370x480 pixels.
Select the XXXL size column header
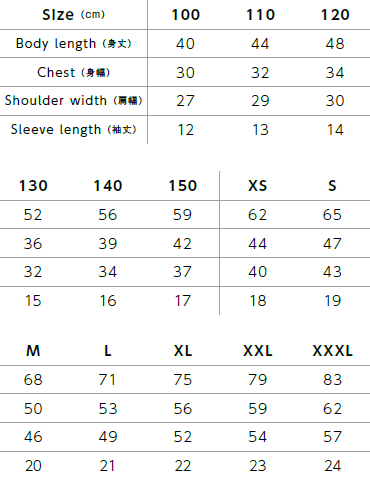332,351
